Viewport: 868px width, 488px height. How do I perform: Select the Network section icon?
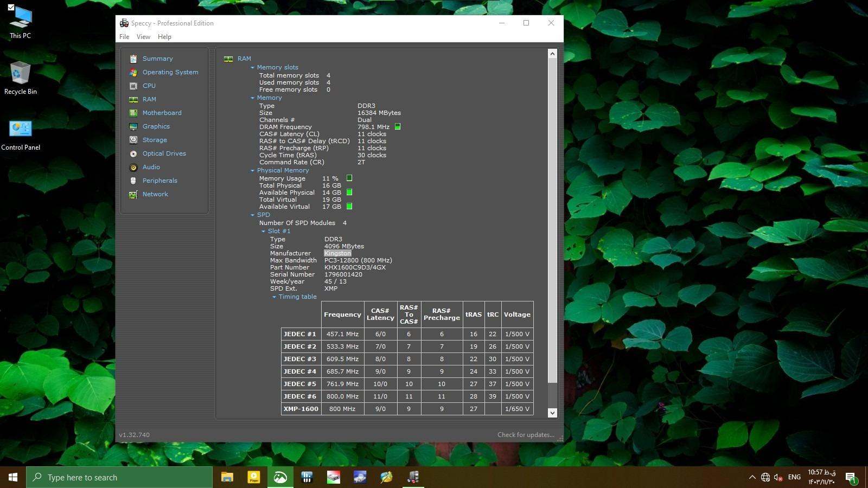click(133, 194)
